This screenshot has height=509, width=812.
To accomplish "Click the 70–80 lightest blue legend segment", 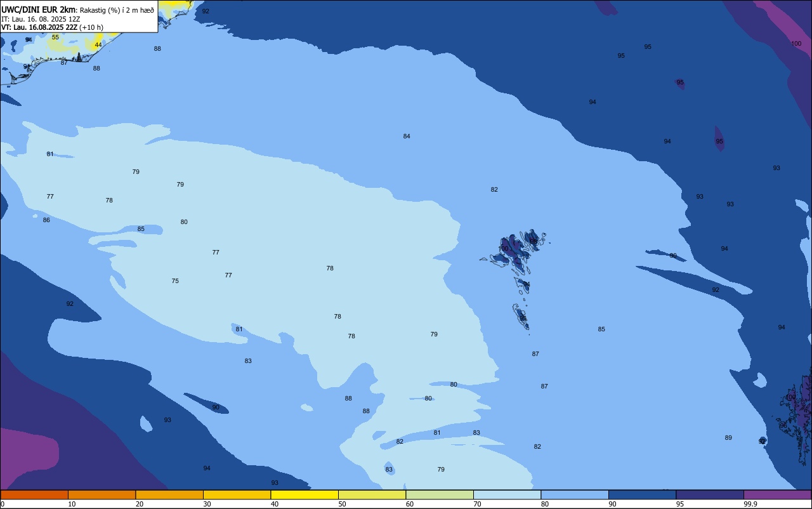I will (507, 494).
